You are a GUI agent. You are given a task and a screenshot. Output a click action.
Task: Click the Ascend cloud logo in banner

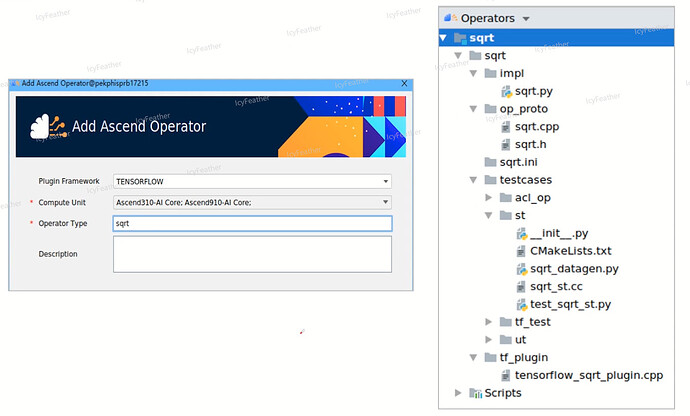48,126
